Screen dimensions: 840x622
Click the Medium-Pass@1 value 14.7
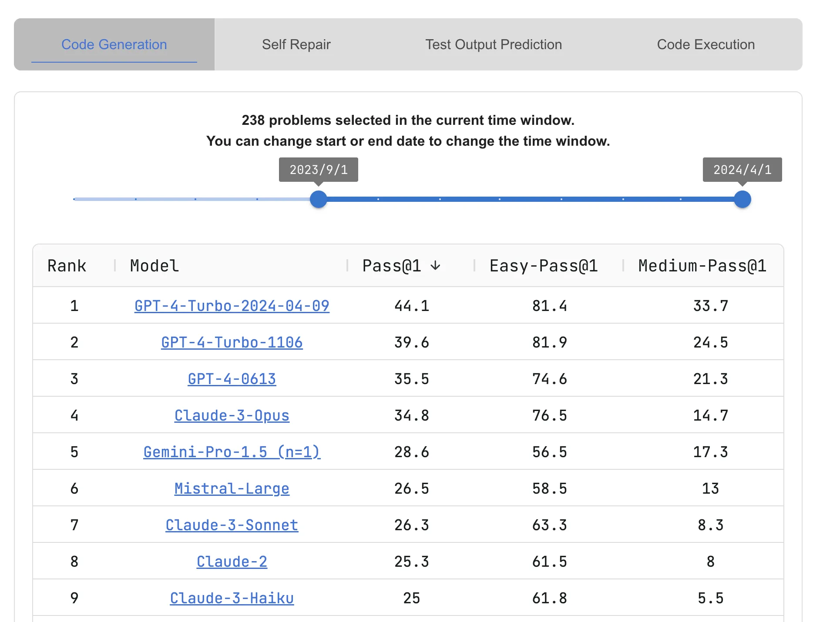click(x=711, y=415)
